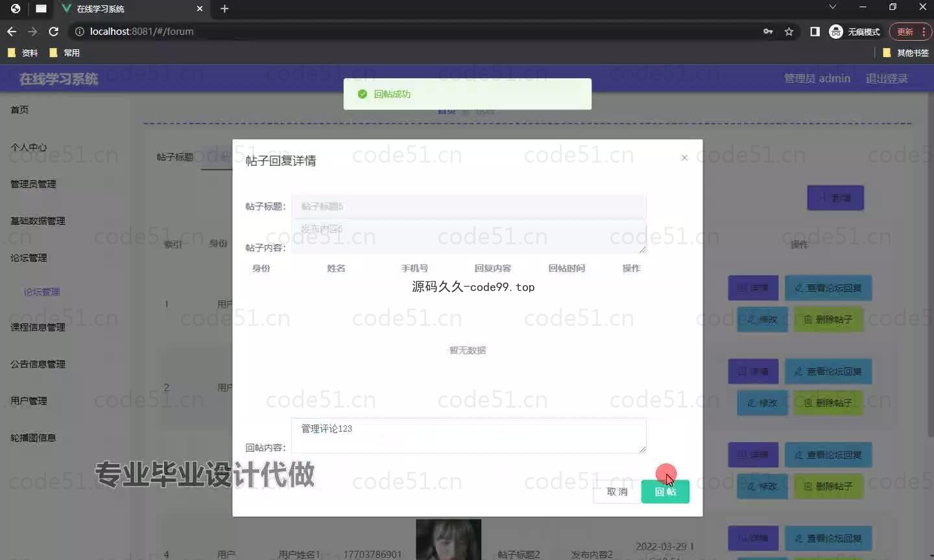The width and height of the screenshot is (934, 560).
Task: Select the 论坛管理 submenu item
Action: click(42, 292)
